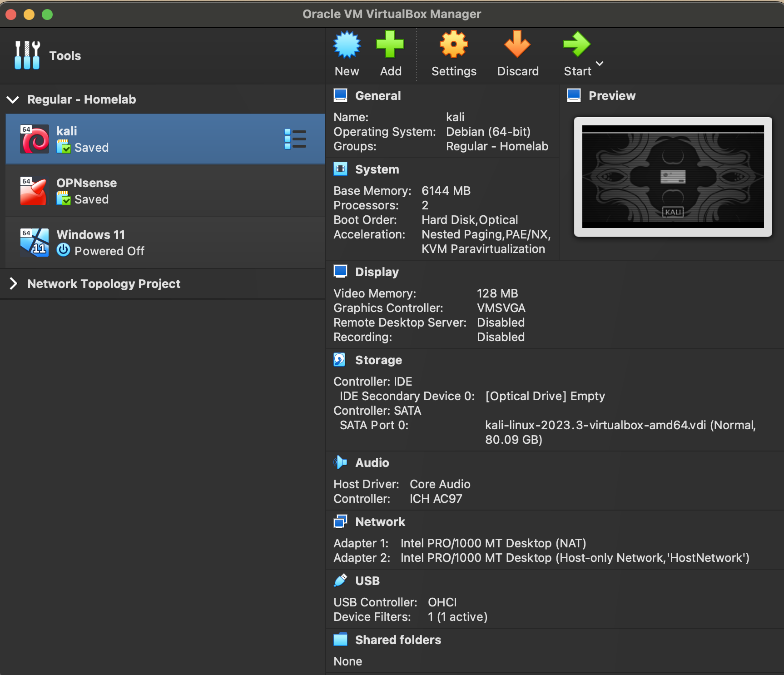
Task: Open the Audio settings heading link
Action: point(372,463)
